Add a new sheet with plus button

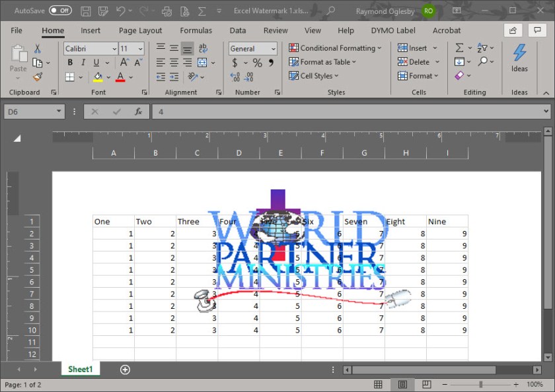pyautogui.click(x=124, y=370)
